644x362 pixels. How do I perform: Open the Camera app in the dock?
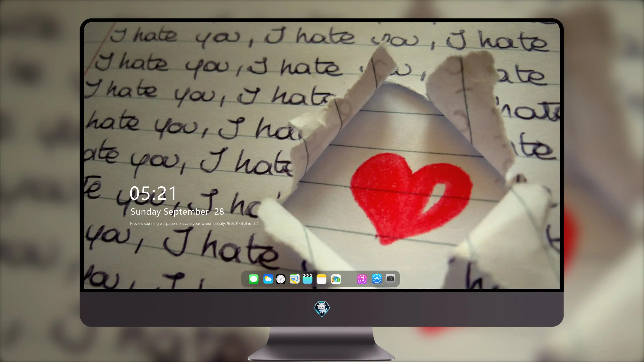(x=390, y=279)
